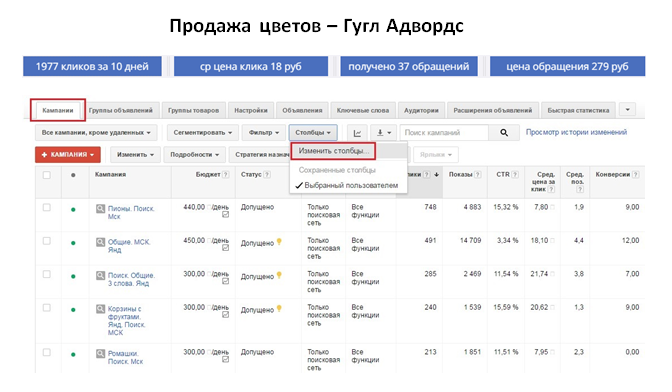Open 'Просмотр истории изменений' link
The width and height of the screenshot is (672, 392).
[x=576, y=132]
